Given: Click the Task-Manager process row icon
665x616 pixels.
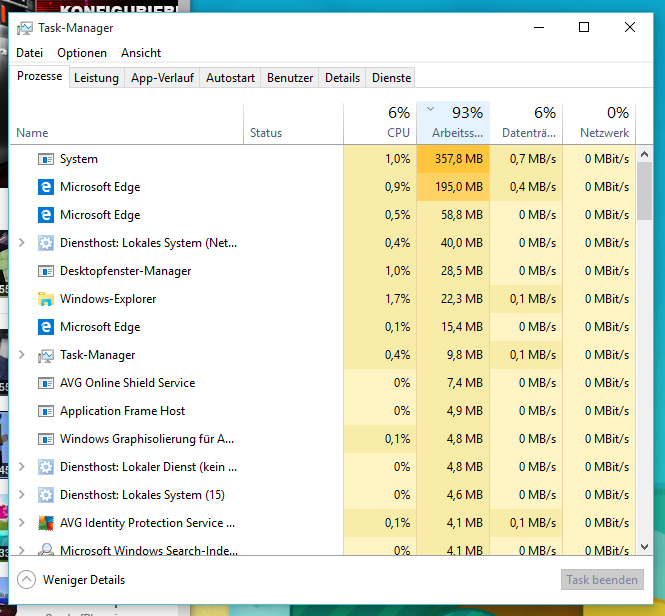Looking at the screenshot, I should (x=46, y=355).
